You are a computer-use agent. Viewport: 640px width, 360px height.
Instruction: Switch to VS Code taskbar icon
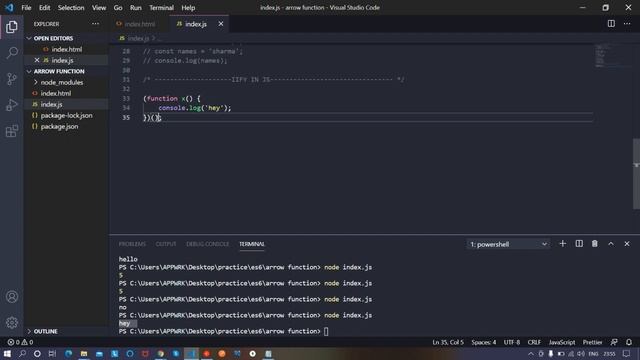pos(191,353)
